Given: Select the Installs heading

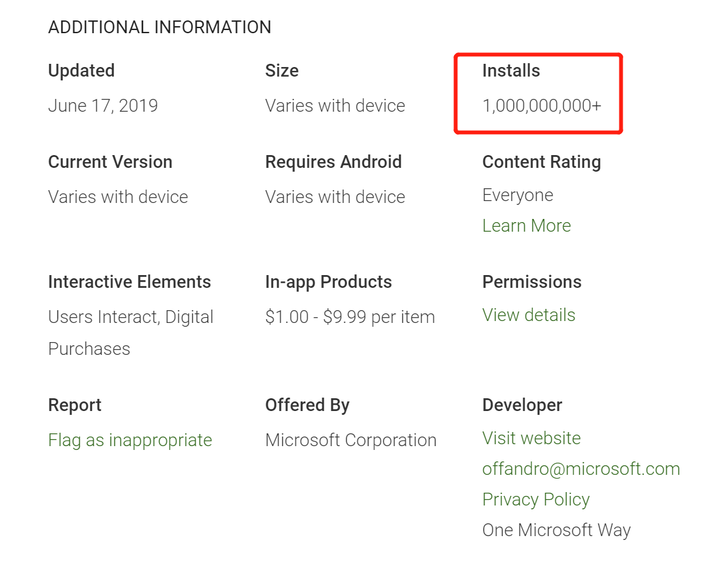Looking at the screenshot, I should pyautogui.click(x=511, y=71).
